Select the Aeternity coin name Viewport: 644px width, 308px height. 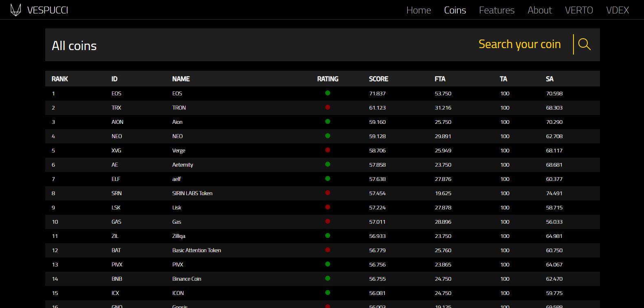coord(183,165)
